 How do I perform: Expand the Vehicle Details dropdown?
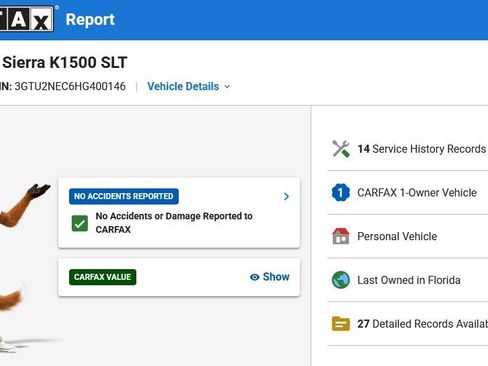tap(189, 86)
